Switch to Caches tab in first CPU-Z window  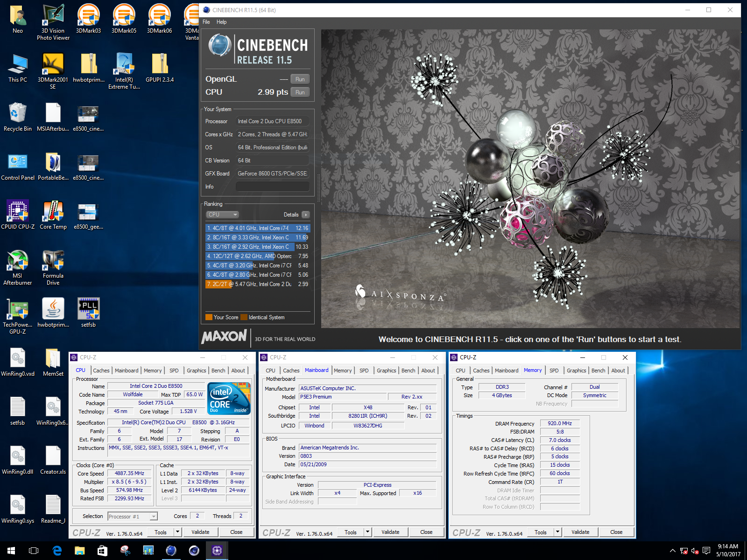[x=101, y=371]
